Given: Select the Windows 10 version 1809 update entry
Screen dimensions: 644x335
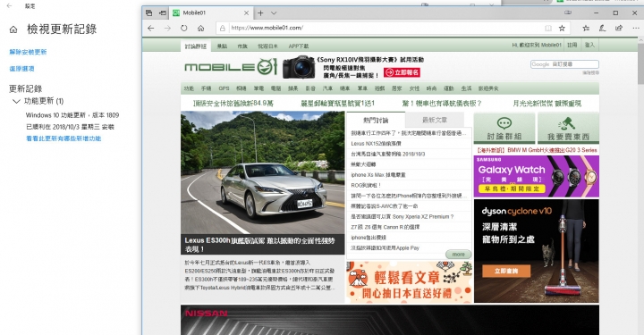Looking at the screenshot, I should 72,115.
